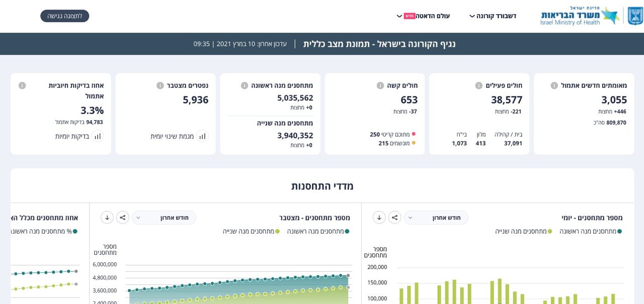Viewport: 644px width, 304px height.
Task: Expand the דשבורד קורונה menu
Action: (x=493, y=16)
